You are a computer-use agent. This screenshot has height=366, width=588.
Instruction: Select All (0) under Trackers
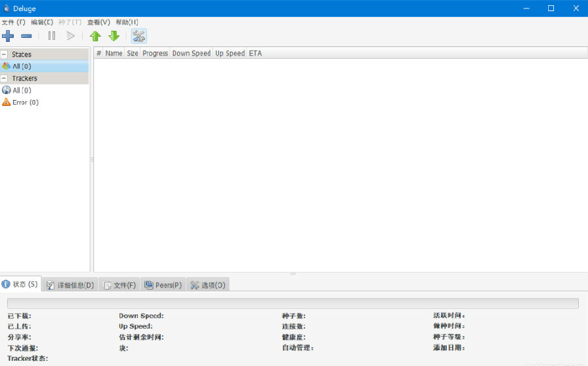pyautogui.click(x=22, y=91)
